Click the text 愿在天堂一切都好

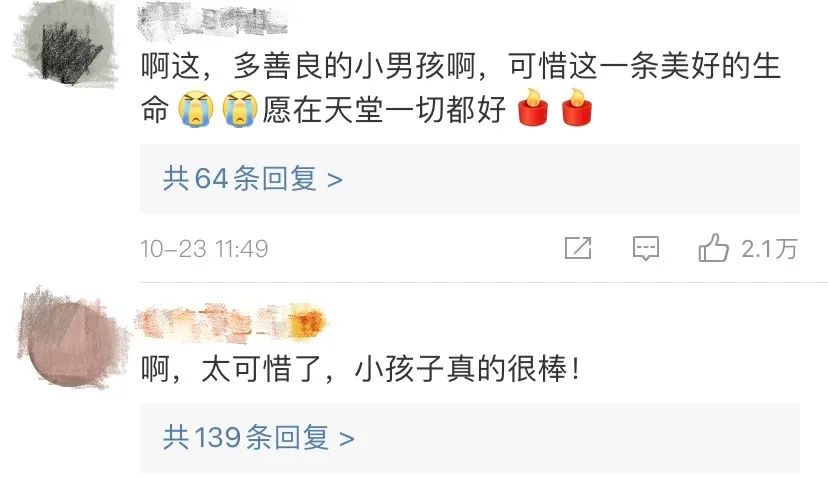[x=384, y=110]
